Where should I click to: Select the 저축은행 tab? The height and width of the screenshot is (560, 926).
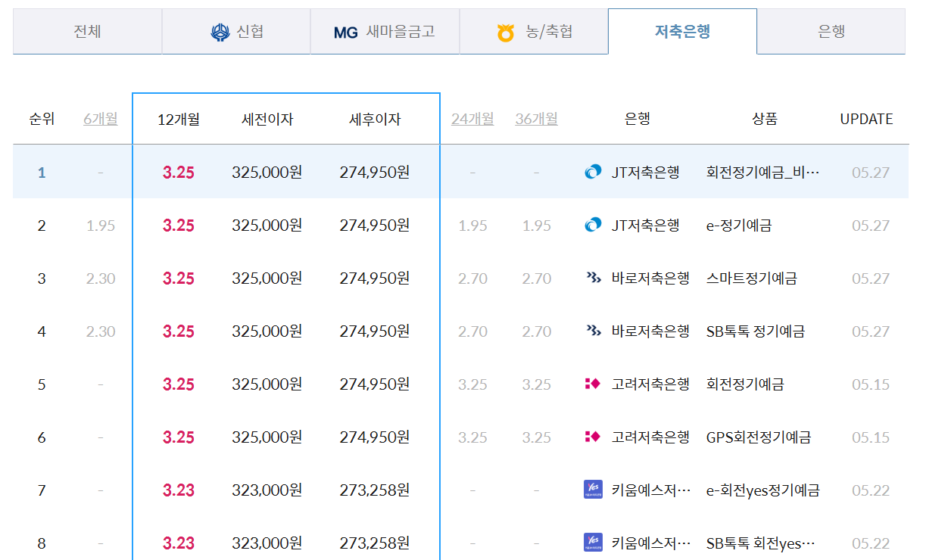pos(682,32)
